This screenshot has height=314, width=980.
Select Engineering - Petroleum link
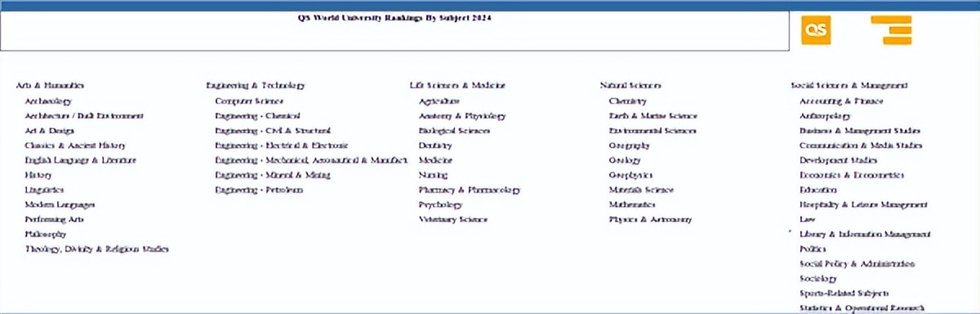259,190
